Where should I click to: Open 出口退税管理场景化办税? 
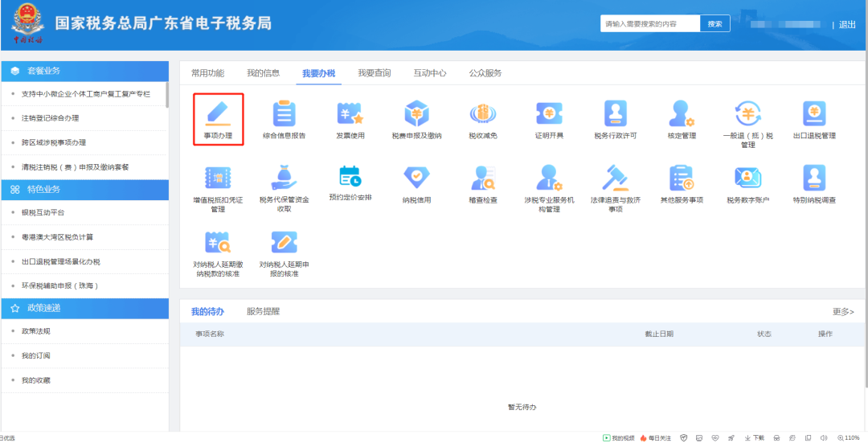pos(61,261)
